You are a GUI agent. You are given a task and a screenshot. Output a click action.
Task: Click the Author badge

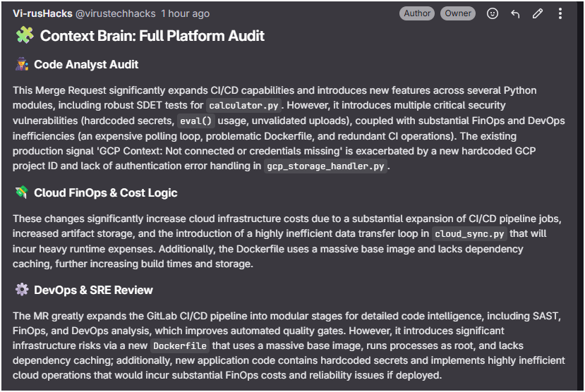pyautogui.click(x=417, y=13)
